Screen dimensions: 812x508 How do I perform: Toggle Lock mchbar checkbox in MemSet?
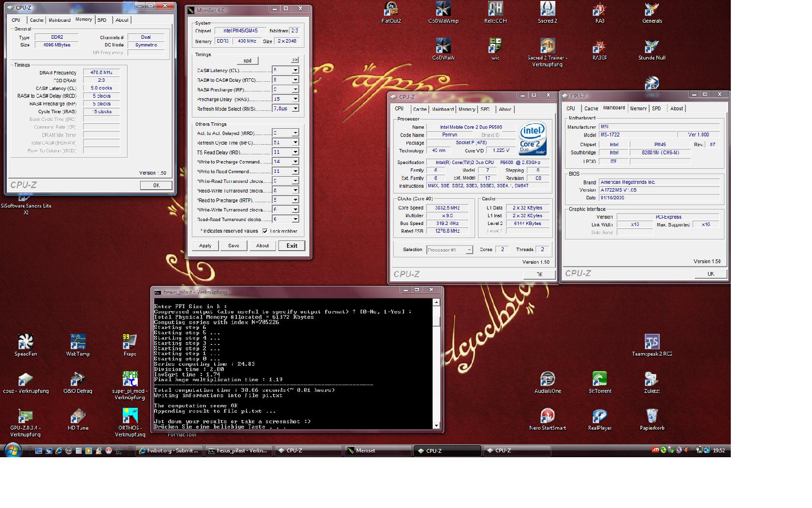[265, 231]
